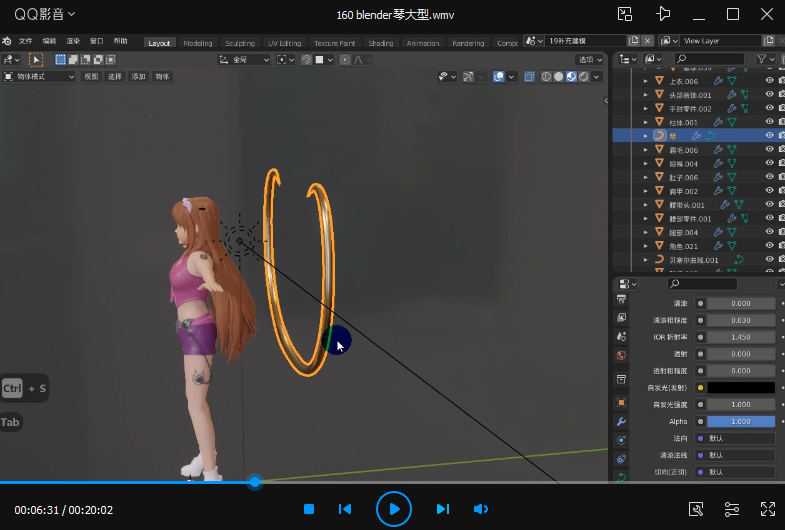Play the video with the center play button
This screenshot has width=785, height=530.
pyautogui.click(x=394, y=509)
